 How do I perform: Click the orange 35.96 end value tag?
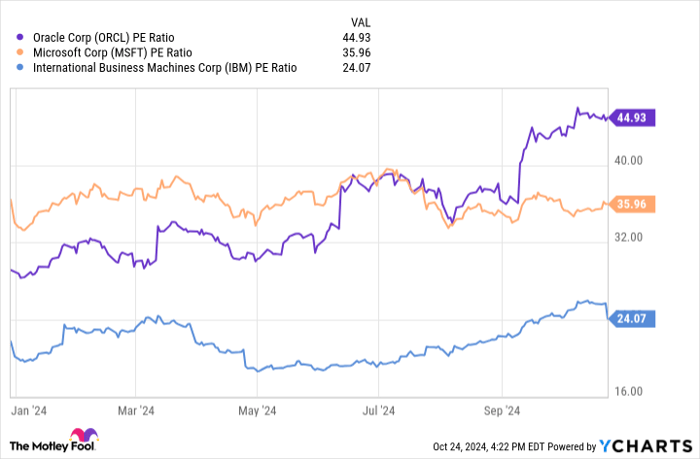click(631, 204)
